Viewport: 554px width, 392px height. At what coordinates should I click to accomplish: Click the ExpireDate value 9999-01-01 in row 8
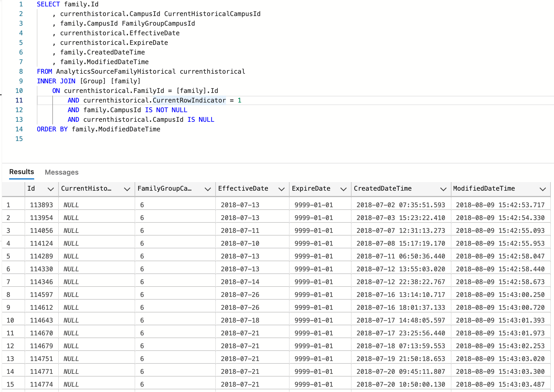tap(314, 295)
